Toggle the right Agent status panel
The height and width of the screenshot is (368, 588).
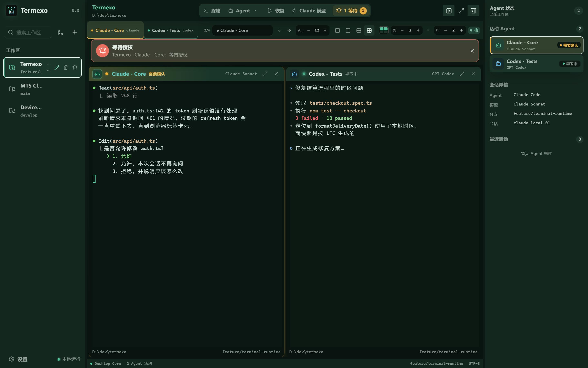(473, 11)
